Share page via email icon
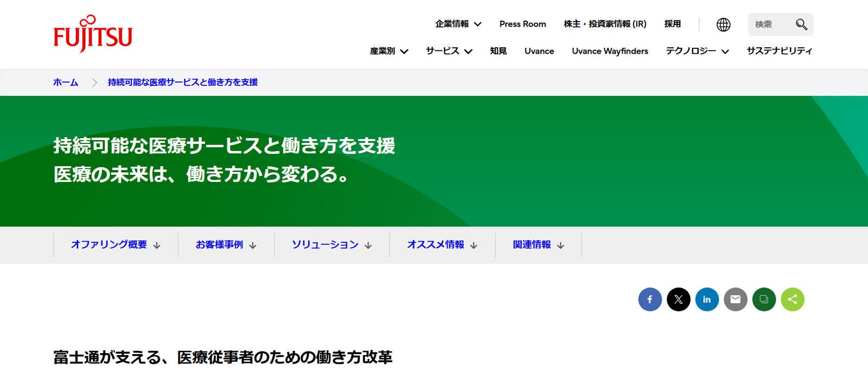This screenshot has height=371, width=868. (x=736, y=299)
